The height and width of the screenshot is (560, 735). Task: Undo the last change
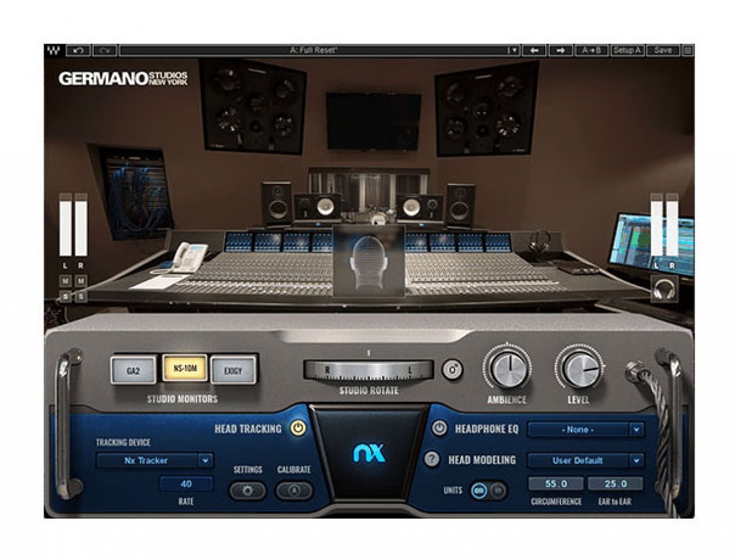(79, 50)
